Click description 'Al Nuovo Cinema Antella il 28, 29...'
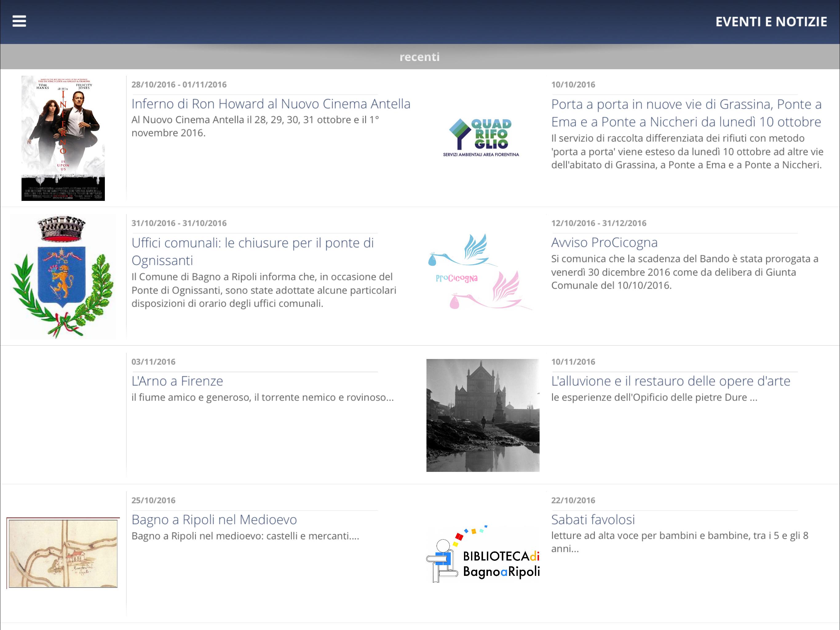Screen dimensions: 840x630 point(255,126)
